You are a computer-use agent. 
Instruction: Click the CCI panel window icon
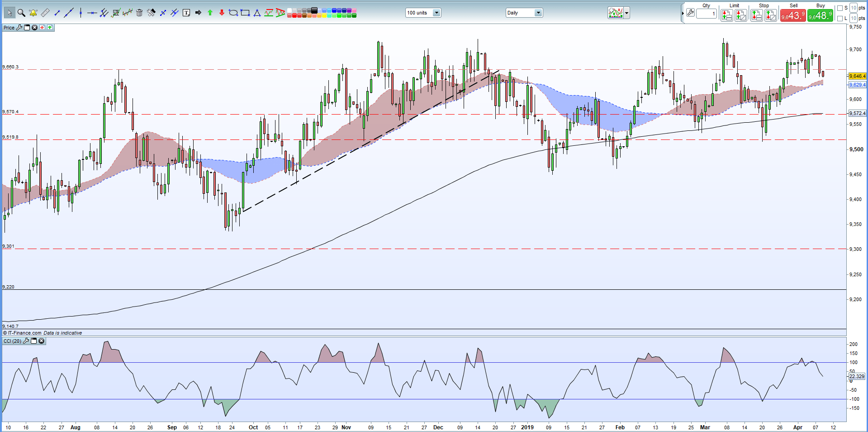(x=34, y=341)
